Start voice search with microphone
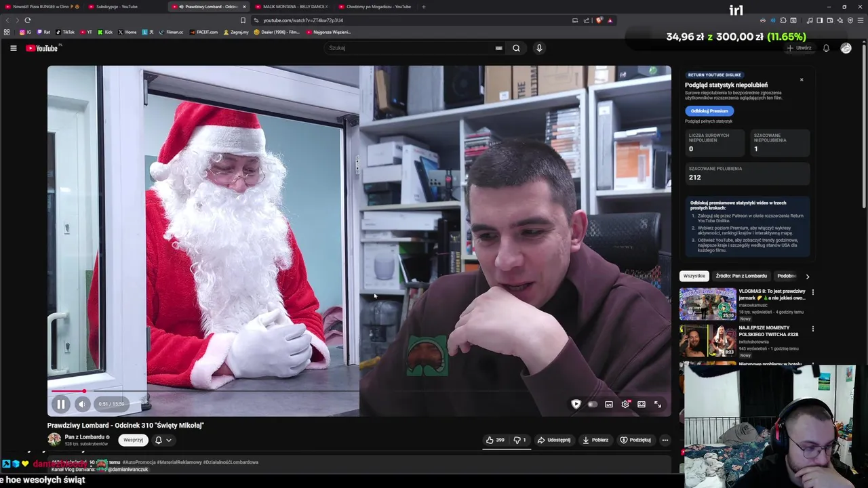 tap(539, 48)
